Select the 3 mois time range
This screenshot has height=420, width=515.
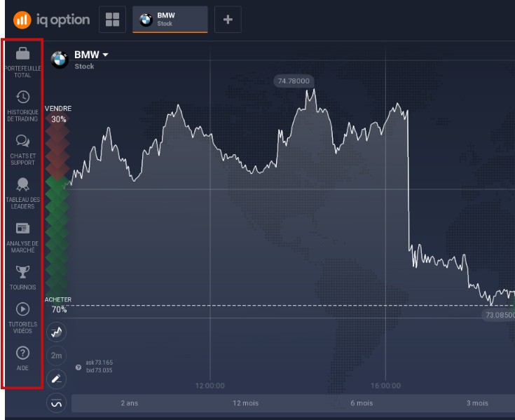click(478, 403)
